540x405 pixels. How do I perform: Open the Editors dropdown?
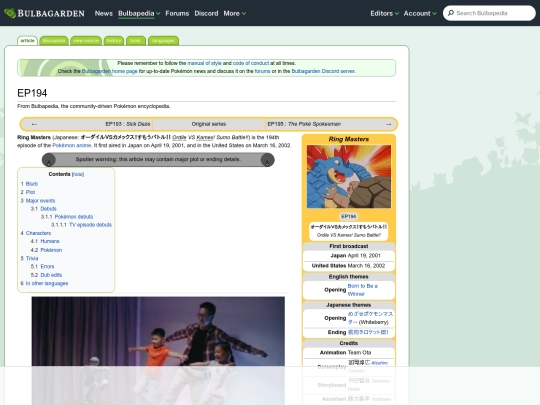384,13
